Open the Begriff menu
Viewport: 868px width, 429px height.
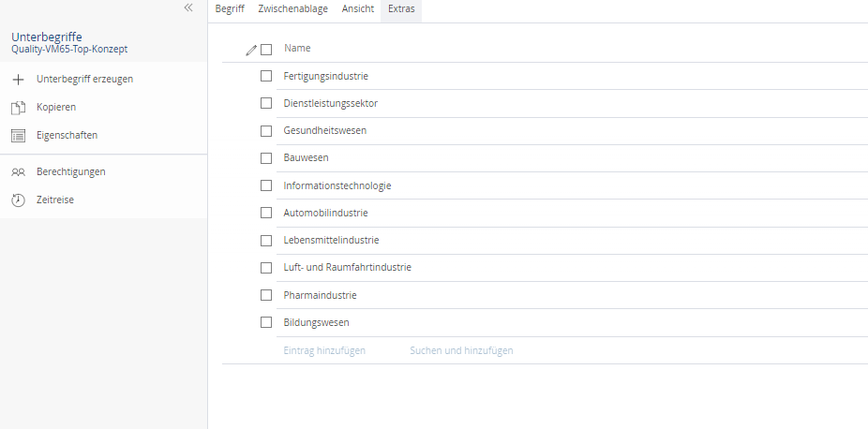[230, 8]
